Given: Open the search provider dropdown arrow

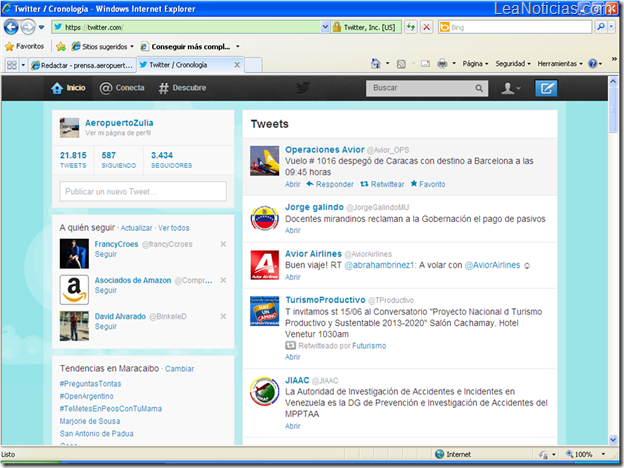Looking at the screenshot, I should [x=612, y=27].
